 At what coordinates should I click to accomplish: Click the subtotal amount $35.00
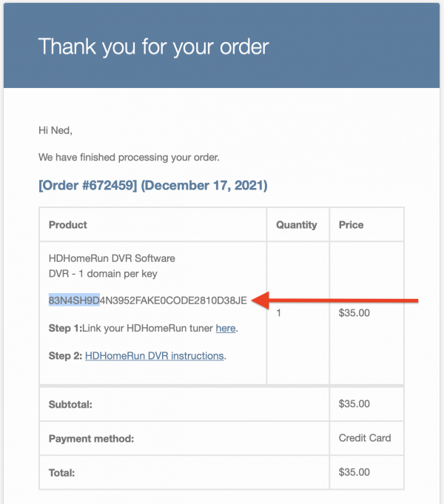354,403
